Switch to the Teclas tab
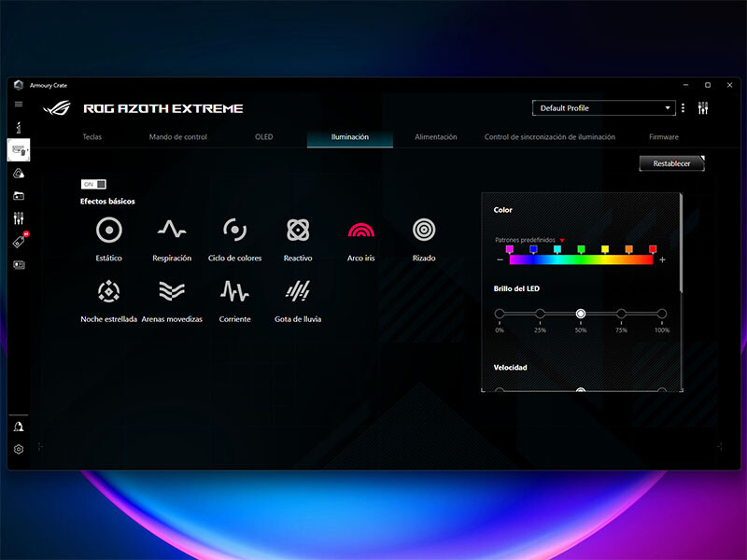The height and width of the screenshot is (560, 747). 92,137
